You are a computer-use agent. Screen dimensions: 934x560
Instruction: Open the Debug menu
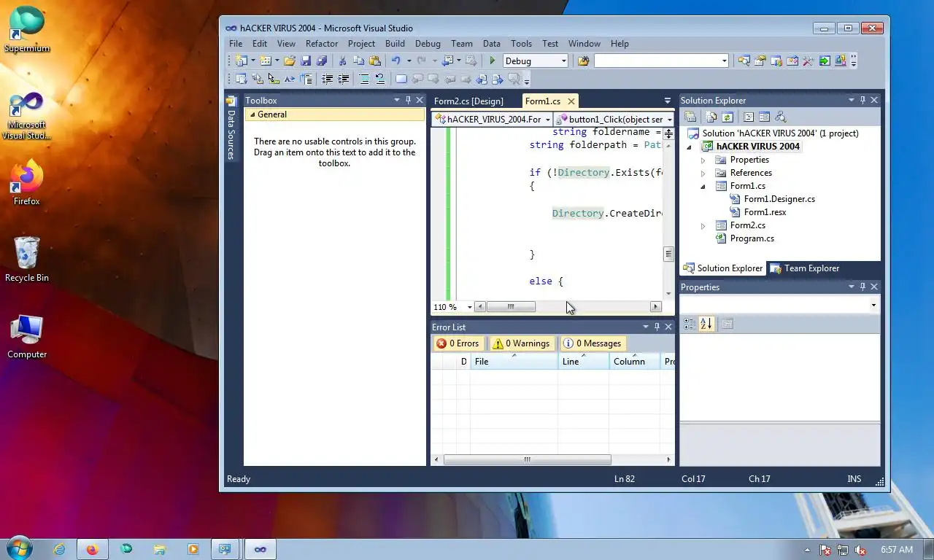428,44
